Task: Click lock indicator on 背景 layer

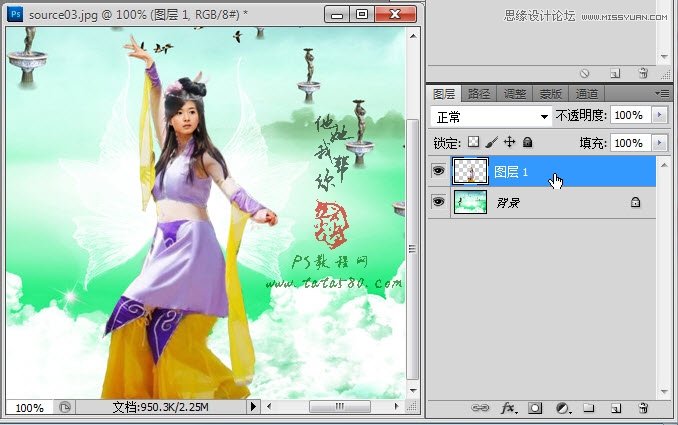Action: click(x=635, y=202)
